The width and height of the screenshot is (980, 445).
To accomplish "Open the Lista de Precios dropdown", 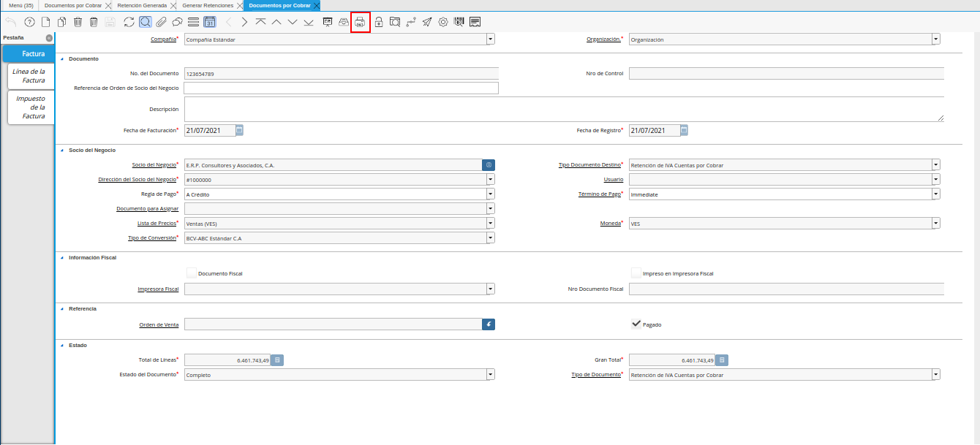I will click(491, 223).
